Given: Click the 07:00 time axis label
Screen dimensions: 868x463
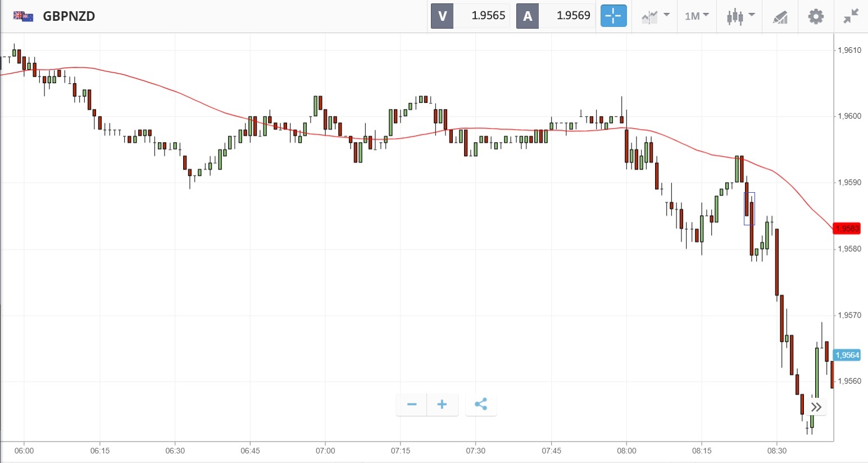Looking at the screenshot, I should point(325,451).
